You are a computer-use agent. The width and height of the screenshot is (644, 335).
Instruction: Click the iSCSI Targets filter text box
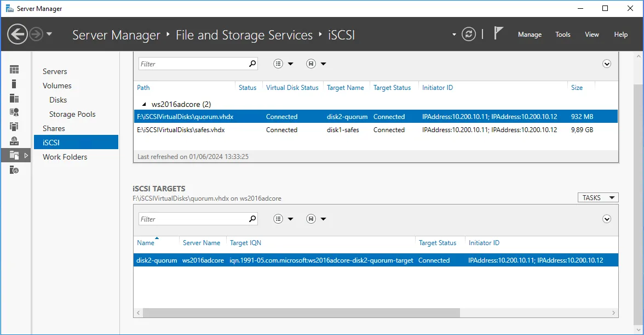click(192, 219)
